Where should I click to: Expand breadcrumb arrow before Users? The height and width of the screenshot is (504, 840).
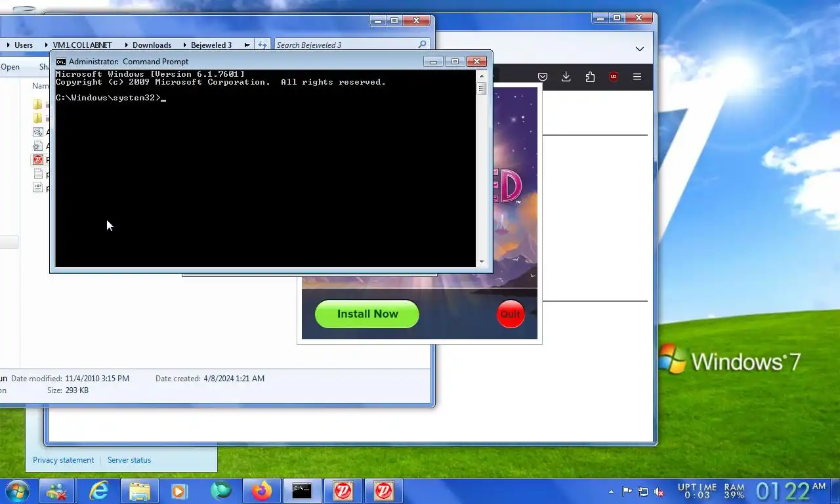coord(8,45)
